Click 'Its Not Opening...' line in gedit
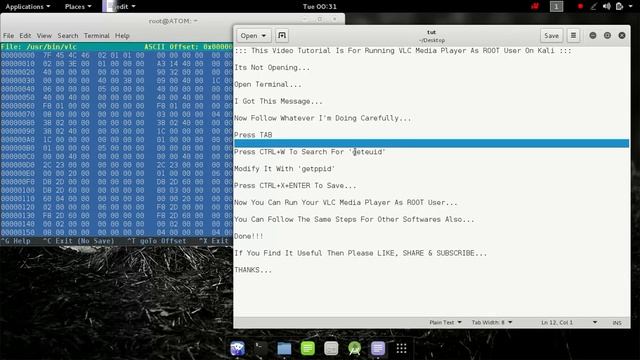This screenshot has width=640, height=360. 272,67
